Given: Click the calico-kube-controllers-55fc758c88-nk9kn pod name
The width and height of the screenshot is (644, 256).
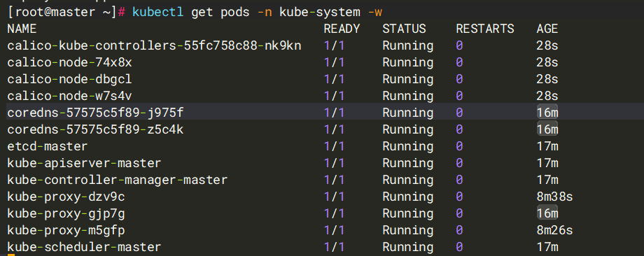Looking at the screenshot, I should click(x=155, y=45).
